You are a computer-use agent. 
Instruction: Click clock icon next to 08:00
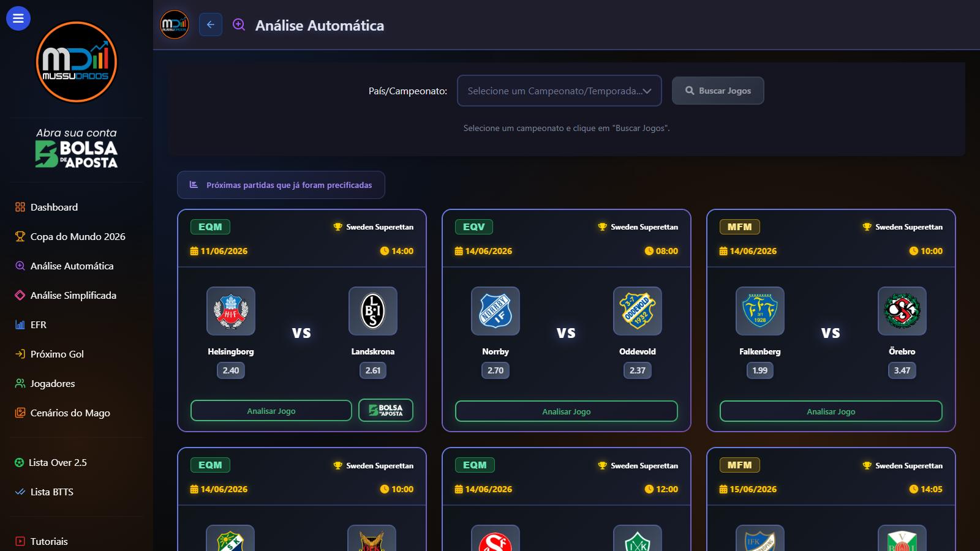(649, 251)
